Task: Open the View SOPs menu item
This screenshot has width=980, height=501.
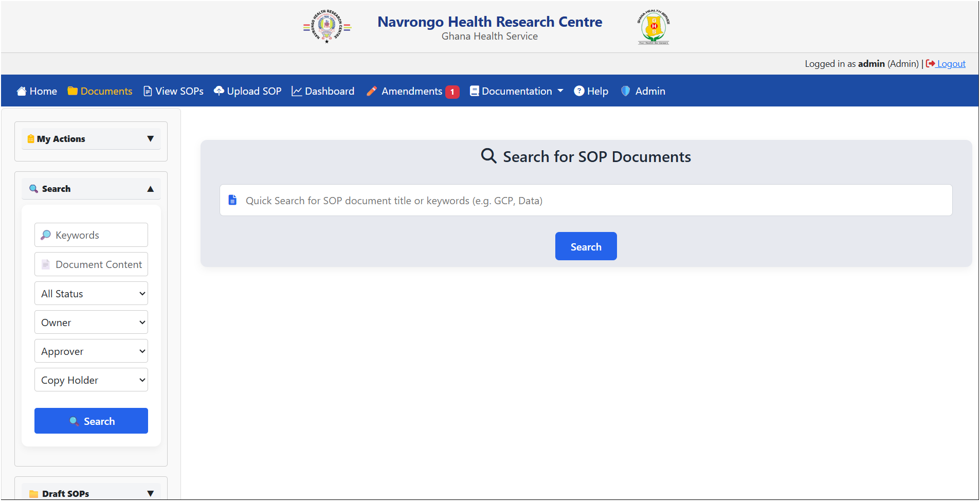Action: (x=174, y=91)
